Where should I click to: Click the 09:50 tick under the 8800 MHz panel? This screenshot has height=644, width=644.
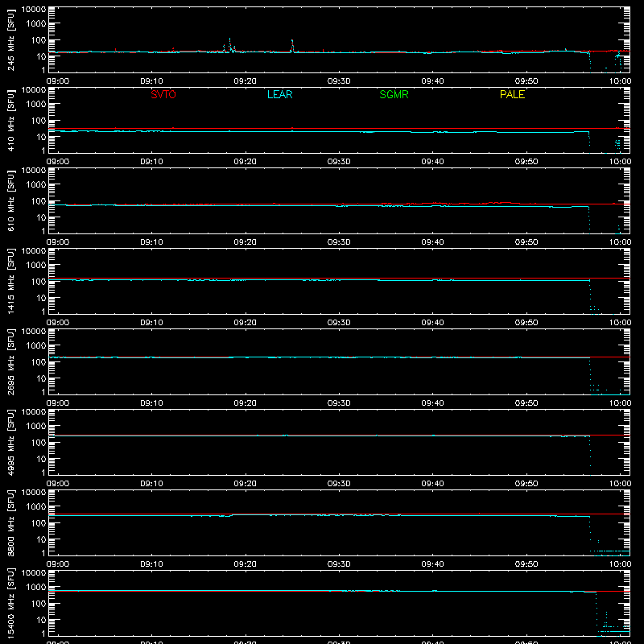526,564
